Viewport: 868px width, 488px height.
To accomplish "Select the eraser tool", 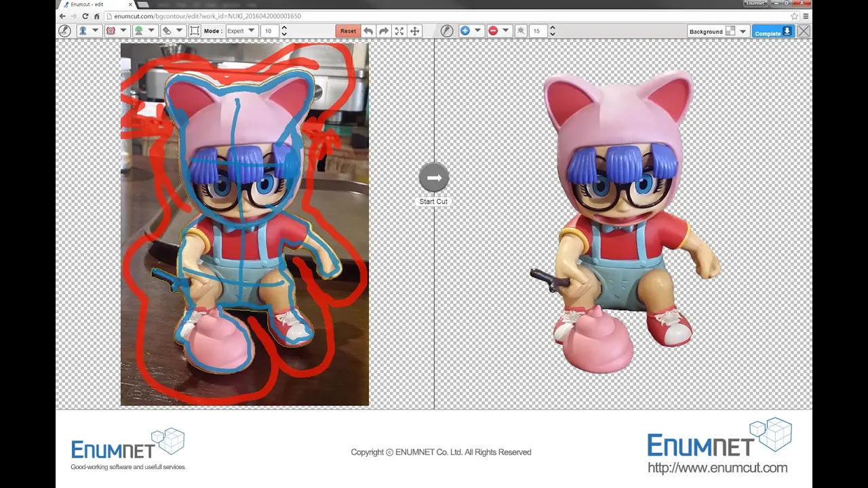I will 167,30.
